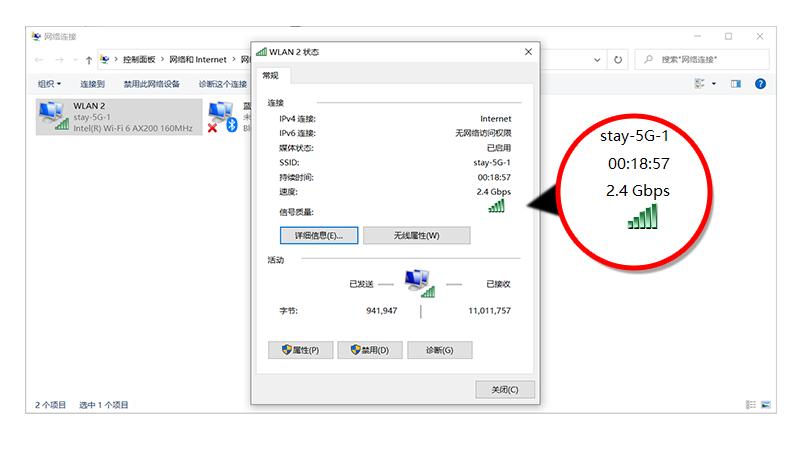The width and height of the screenshot is (800, 457).
Task: Click the duration value 00:18:57 in dialog
Action: [494, 177]
